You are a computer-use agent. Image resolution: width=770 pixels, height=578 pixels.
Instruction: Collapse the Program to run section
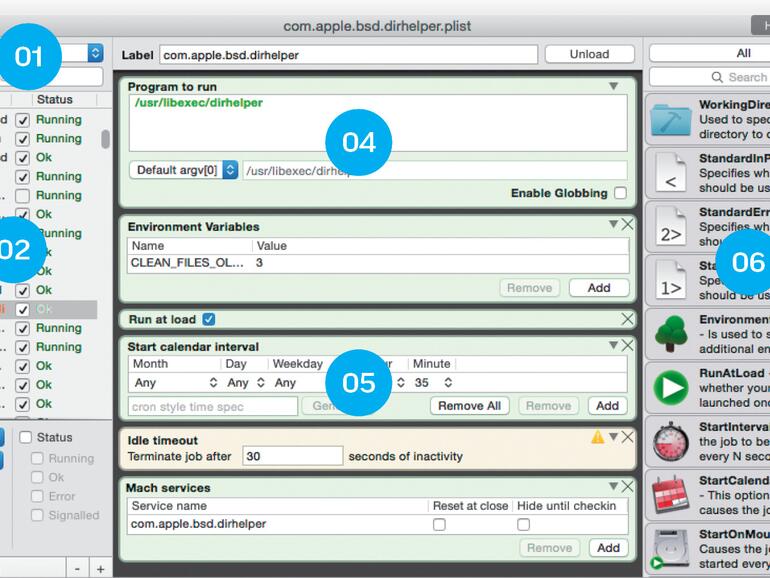pyautogui.click(x=613, y=86)
